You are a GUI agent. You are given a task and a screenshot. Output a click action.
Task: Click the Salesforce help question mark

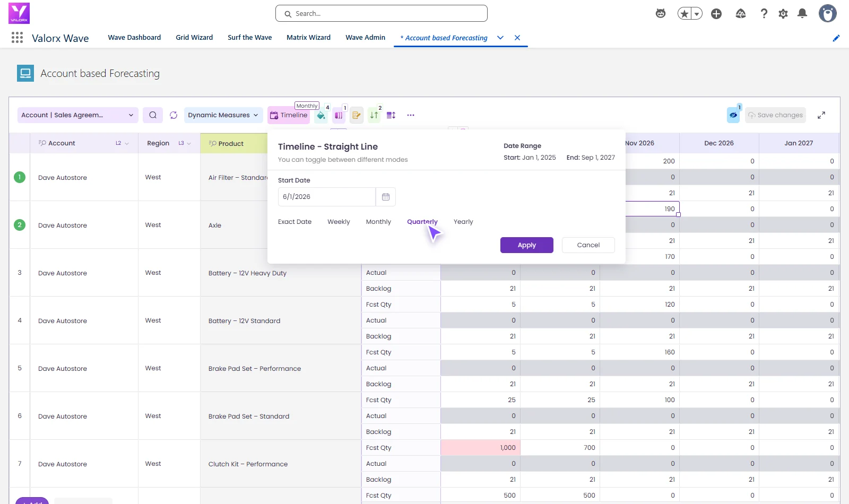(764, 14)
